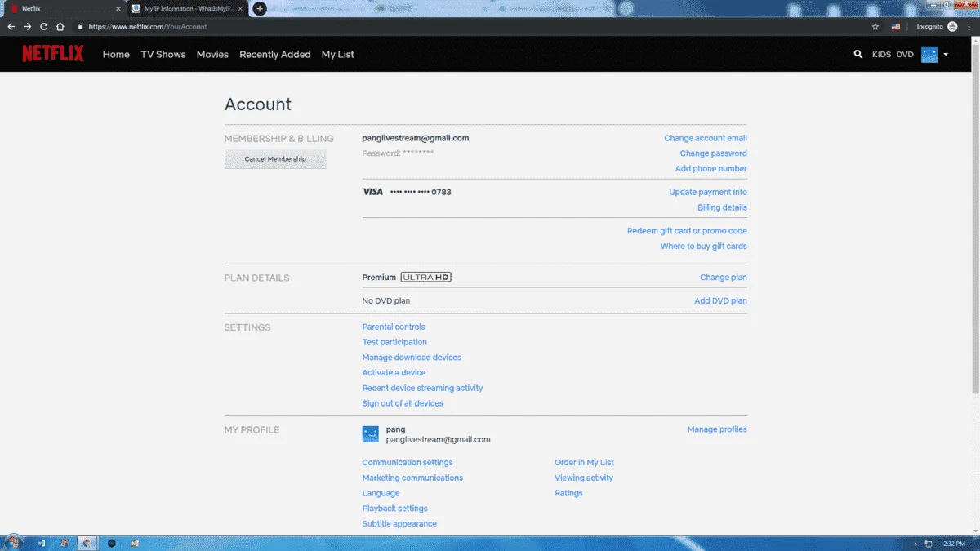Open KIDS section in header
980x551 pixels.
coord(881,55)
